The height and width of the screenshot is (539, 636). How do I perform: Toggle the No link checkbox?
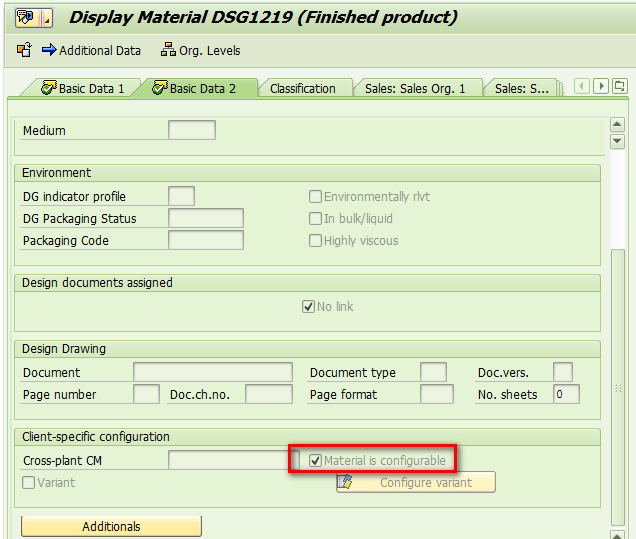pyautogui.click(x=308, y=307)
